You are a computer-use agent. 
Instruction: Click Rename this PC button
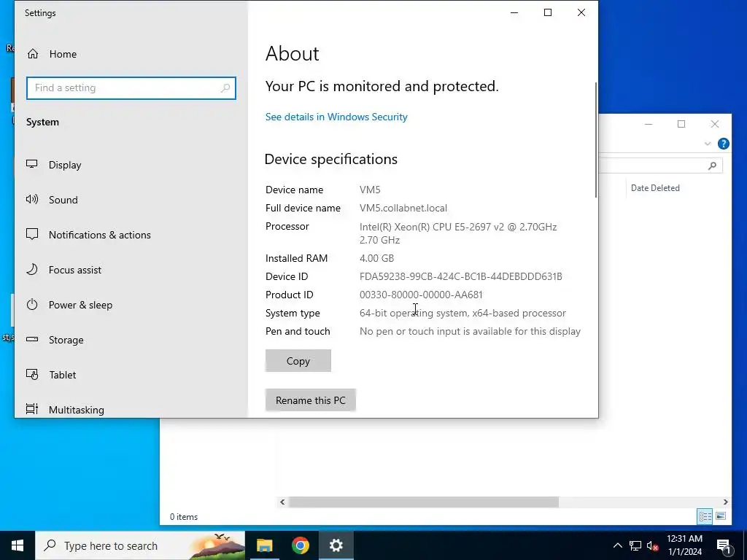(311, 400)
